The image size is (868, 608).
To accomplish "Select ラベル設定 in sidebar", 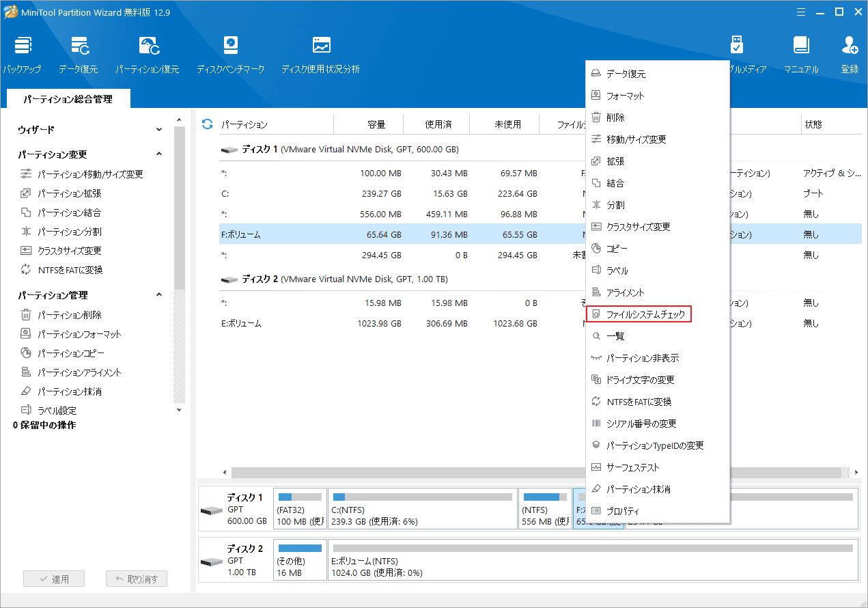I will [x=48, y=411].
